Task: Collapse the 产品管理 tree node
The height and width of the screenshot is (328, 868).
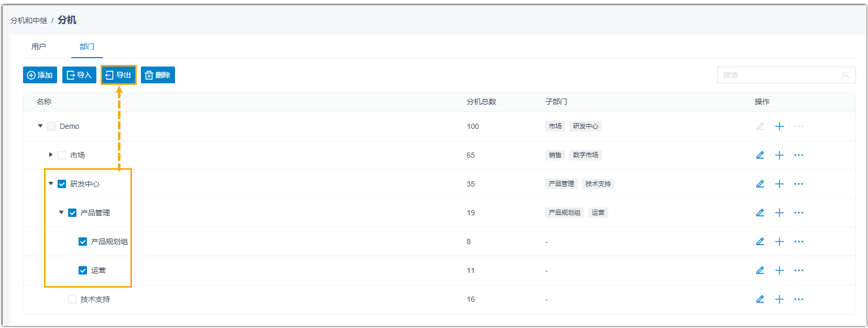Action: pyautogui.click(x=61, y=212)
